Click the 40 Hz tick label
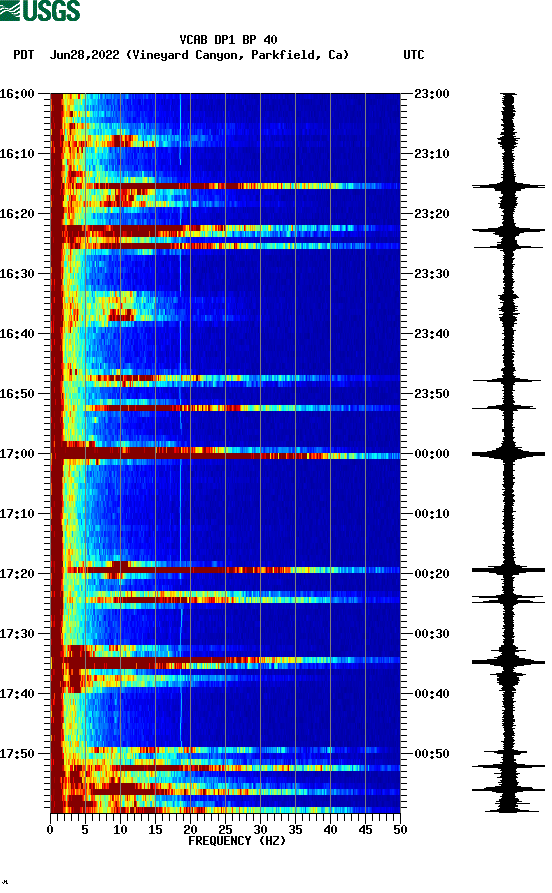The height and width of the screenshot is (893, 552). [330, 830]
